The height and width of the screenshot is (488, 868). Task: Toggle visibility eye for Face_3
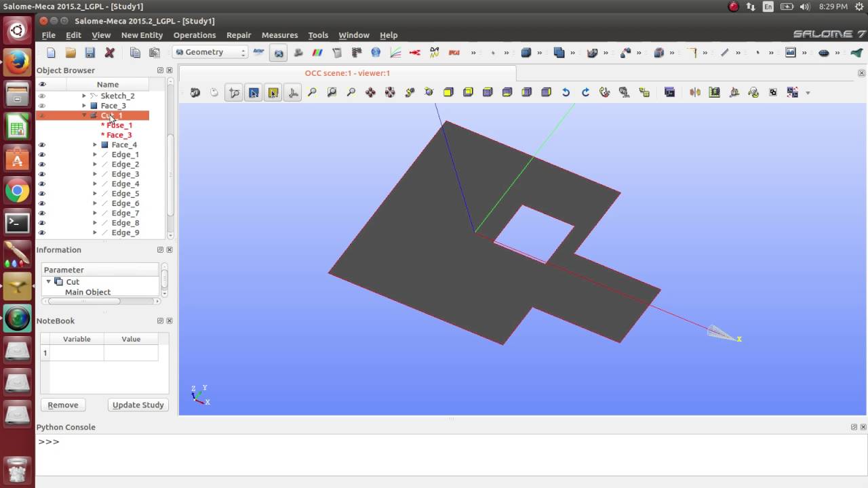[42, 106]
